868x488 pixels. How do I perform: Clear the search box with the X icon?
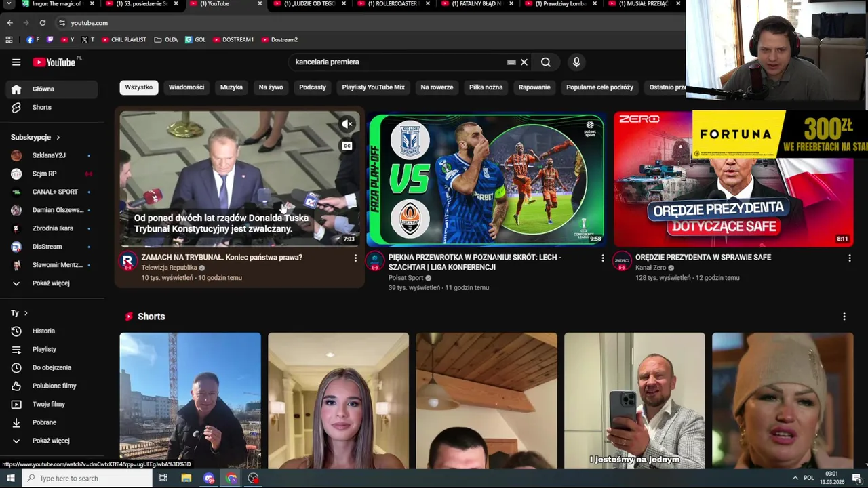click(524, 62)
